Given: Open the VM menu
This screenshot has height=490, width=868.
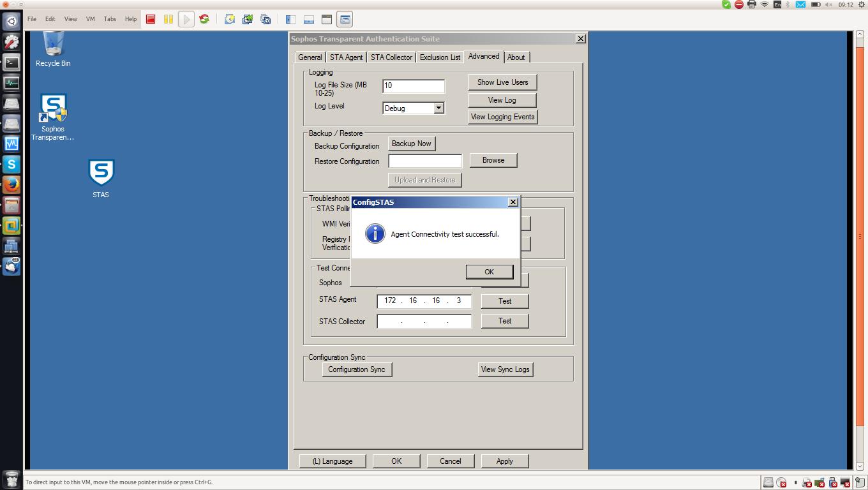Looking at the screenshot, I should [91, 19].
